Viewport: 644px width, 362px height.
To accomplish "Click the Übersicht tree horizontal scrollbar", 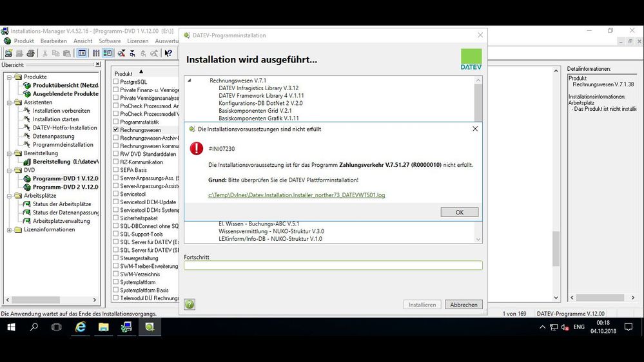I will tap(51, 300).
